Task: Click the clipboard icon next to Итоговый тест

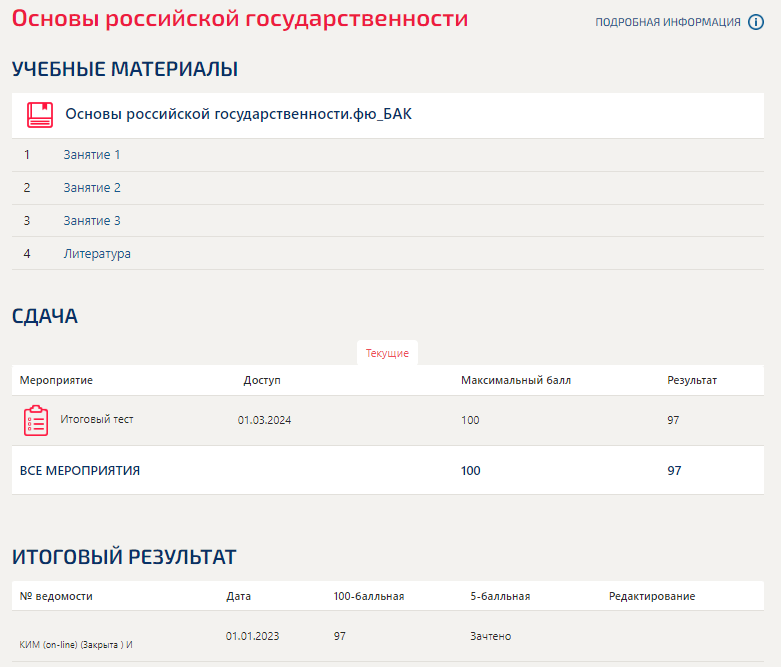Action: pos(36,420)
